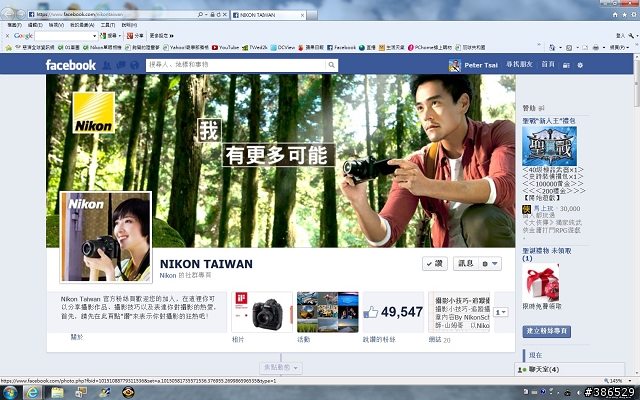Go to 首頁 home link
The height and width of the screenshot is (400, 640).
[x=548, y=65]
